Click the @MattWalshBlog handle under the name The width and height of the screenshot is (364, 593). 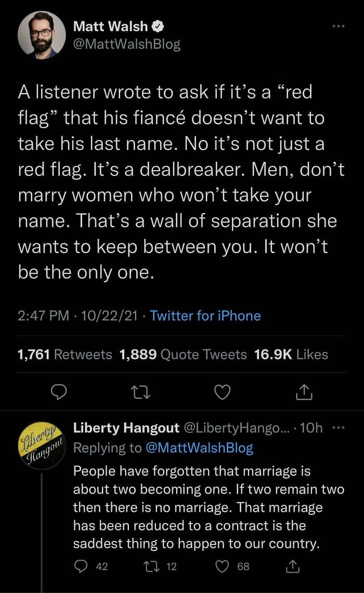pos(127,45)
